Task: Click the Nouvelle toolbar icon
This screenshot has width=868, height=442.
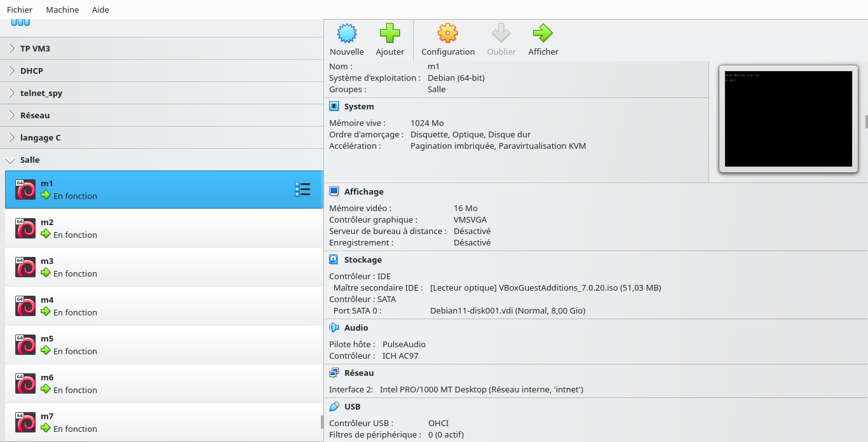Action: (x=346, y=33)
